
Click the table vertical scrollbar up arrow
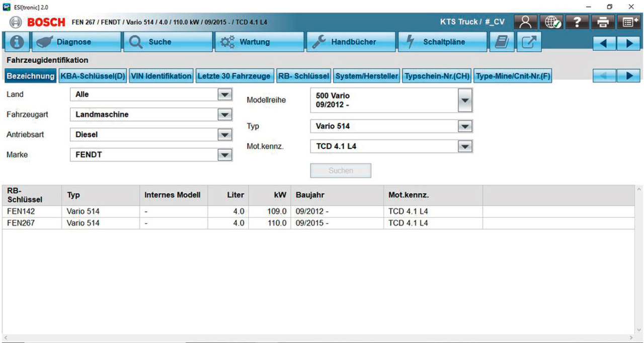tap(639, 189)
